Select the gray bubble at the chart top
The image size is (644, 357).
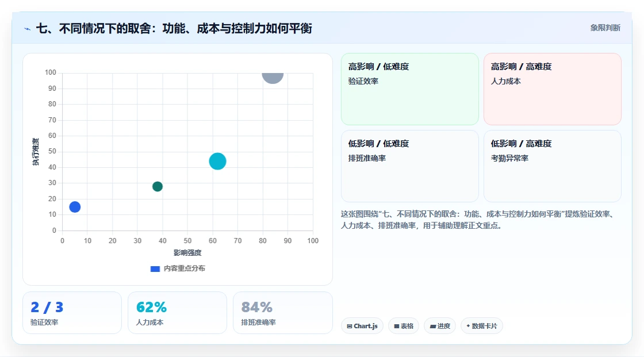(x=273, y=77)
